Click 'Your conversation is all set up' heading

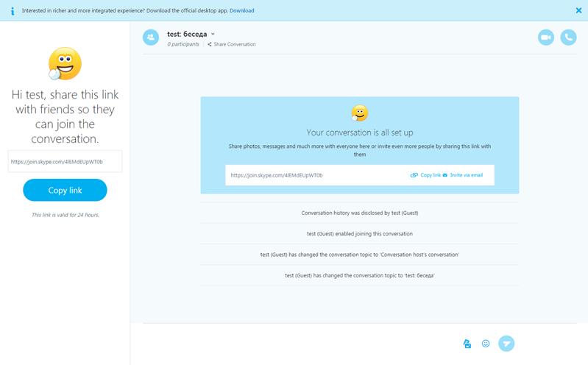pos(360,132)
